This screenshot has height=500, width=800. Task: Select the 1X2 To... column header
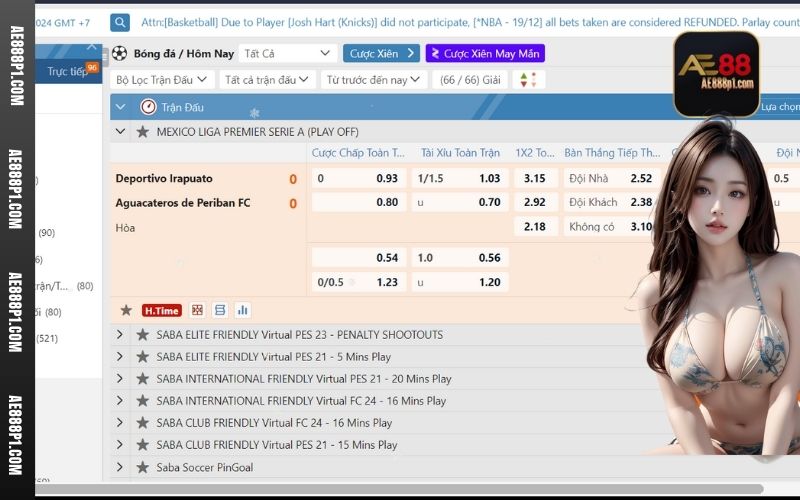point(535,153)
